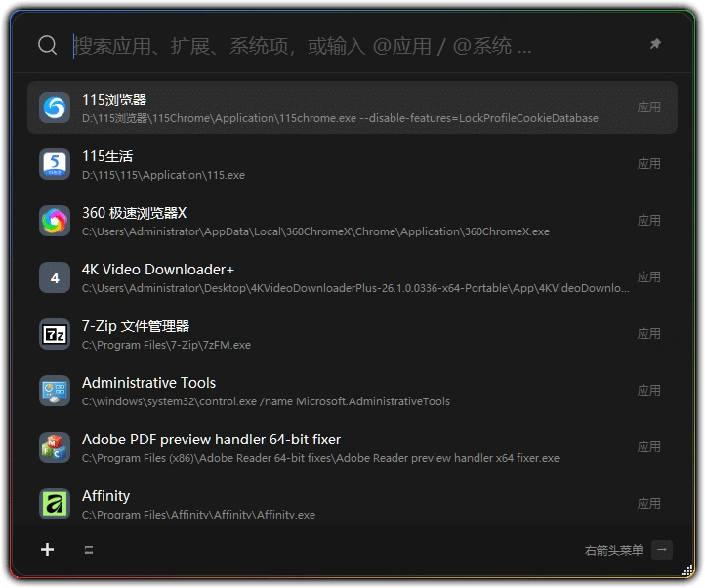Click the window resize grip in the corner
The image size is (705, 588).
point(687,570)
